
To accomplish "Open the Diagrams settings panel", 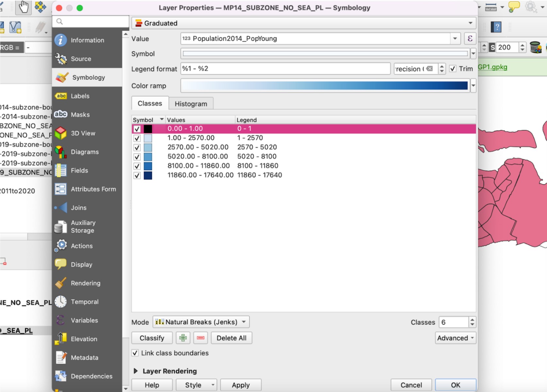I will (85, 152).
